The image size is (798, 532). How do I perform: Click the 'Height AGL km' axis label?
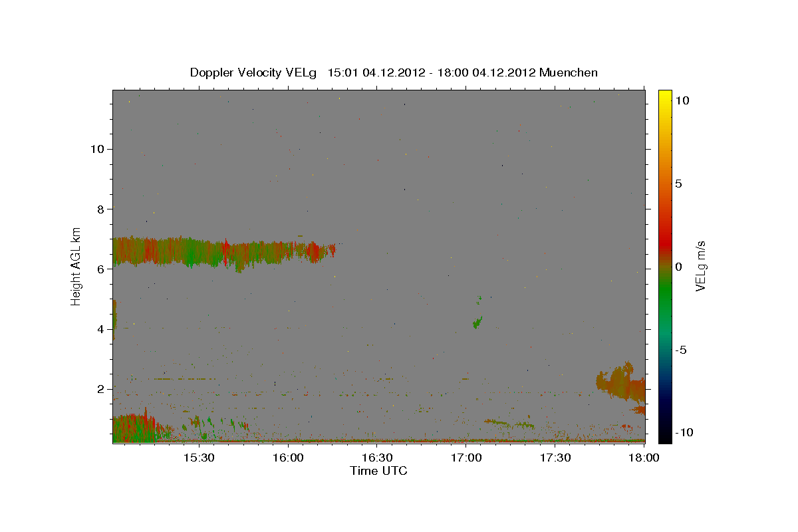[76, 265]
